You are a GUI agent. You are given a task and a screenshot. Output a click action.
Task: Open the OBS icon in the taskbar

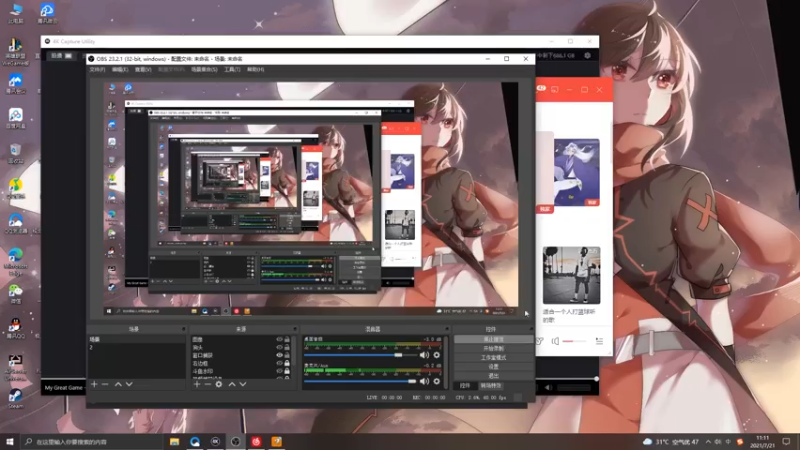(x=235, y=441)
